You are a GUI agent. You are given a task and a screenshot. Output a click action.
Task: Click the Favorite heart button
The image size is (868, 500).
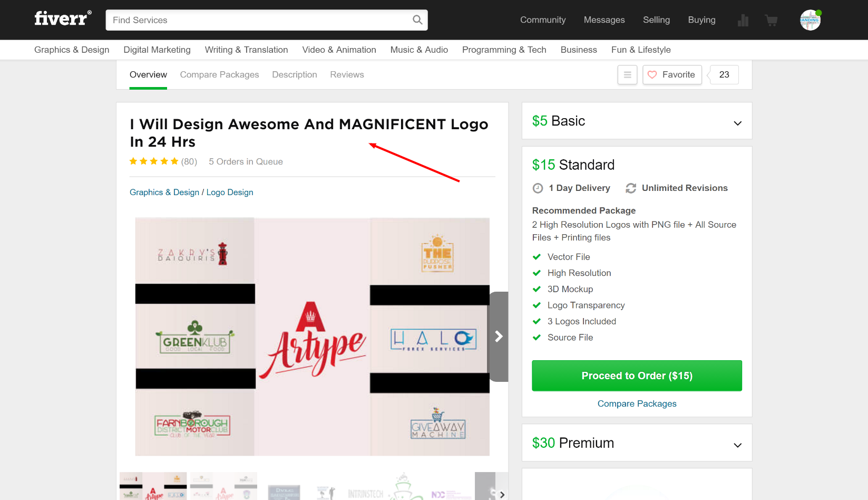tap(672, 75)
